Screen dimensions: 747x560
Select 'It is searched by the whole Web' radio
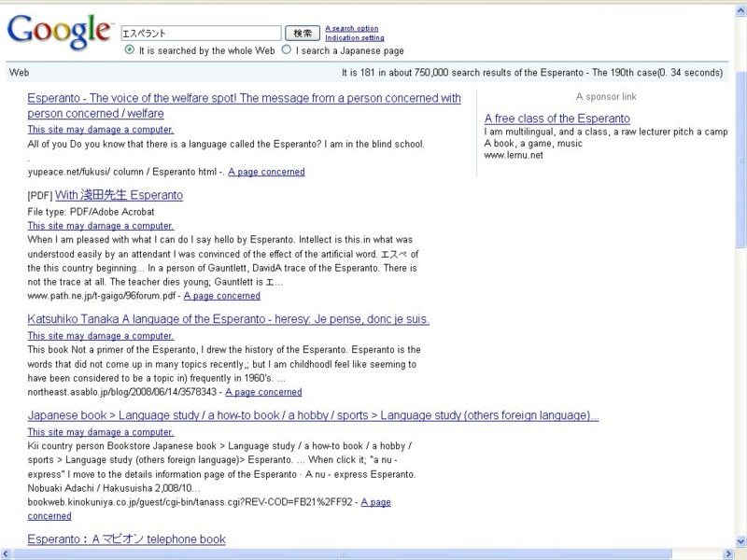point(129,49)
